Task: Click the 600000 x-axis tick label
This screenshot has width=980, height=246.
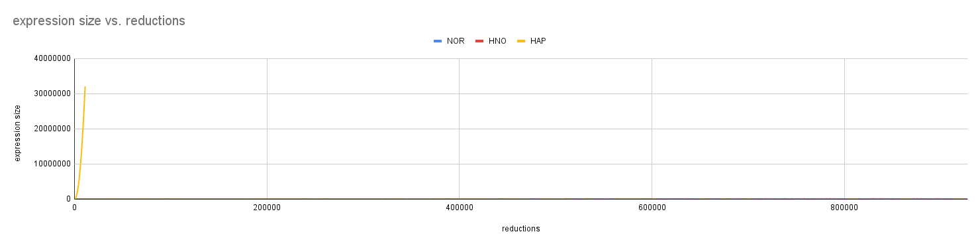Action: (652, 208)
